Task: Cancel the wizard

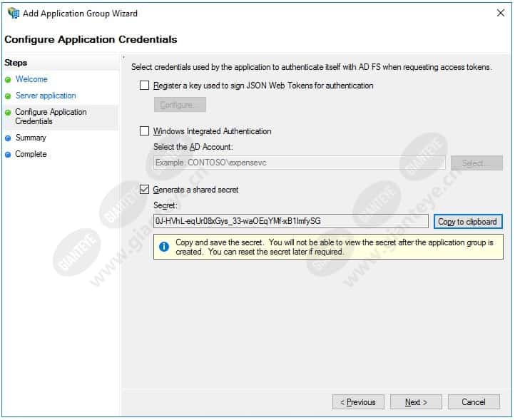Action: click(x=474, y=402)
